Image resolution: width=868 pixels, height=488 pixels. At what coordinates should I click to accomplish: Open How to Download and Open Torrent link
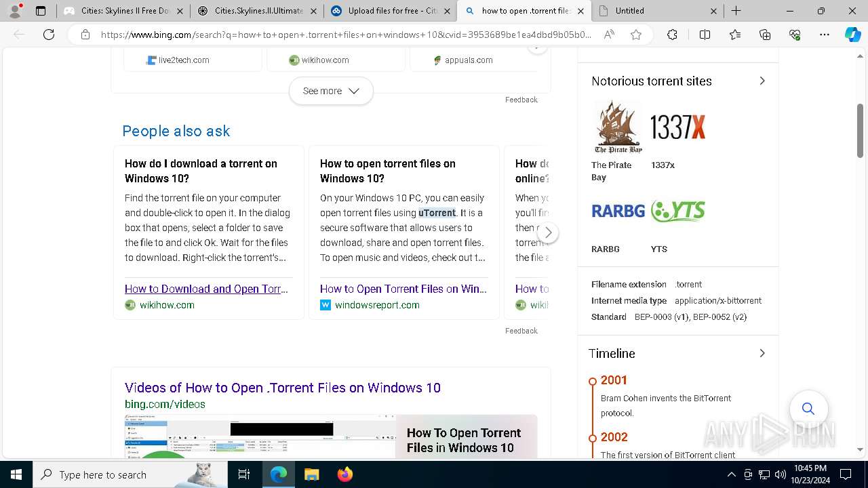[206, 289]
